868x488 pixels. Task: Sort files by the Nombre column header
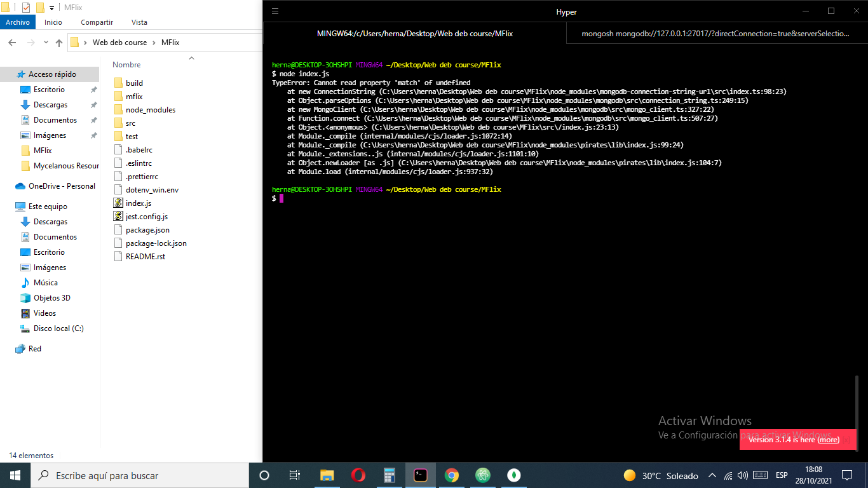coord(126,65)
